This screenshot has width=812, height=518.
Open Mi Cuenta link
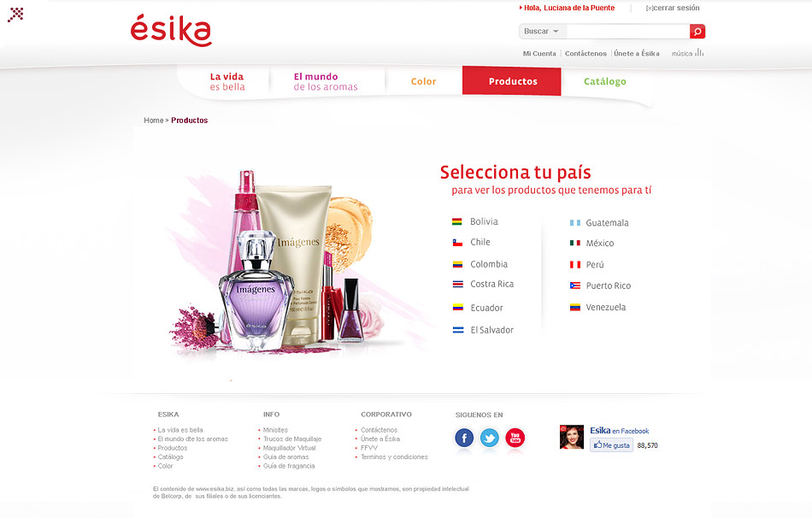click(x=539, y=53)
